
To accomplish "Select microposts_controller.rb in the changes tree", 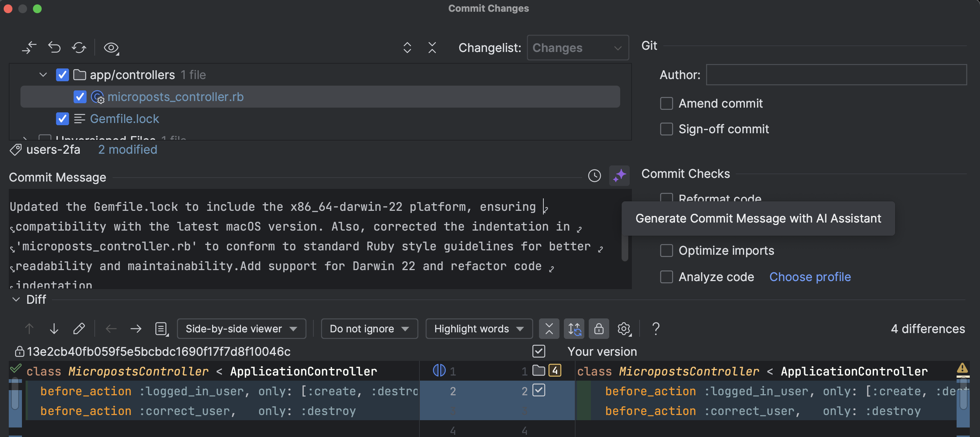I will click(176, 97).
